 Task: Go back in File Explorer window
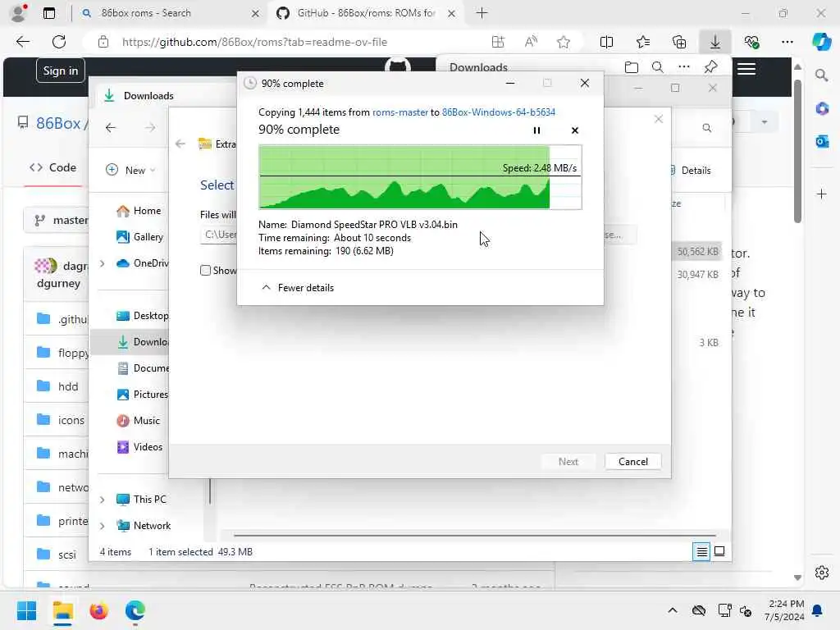(x=111, y=127)
